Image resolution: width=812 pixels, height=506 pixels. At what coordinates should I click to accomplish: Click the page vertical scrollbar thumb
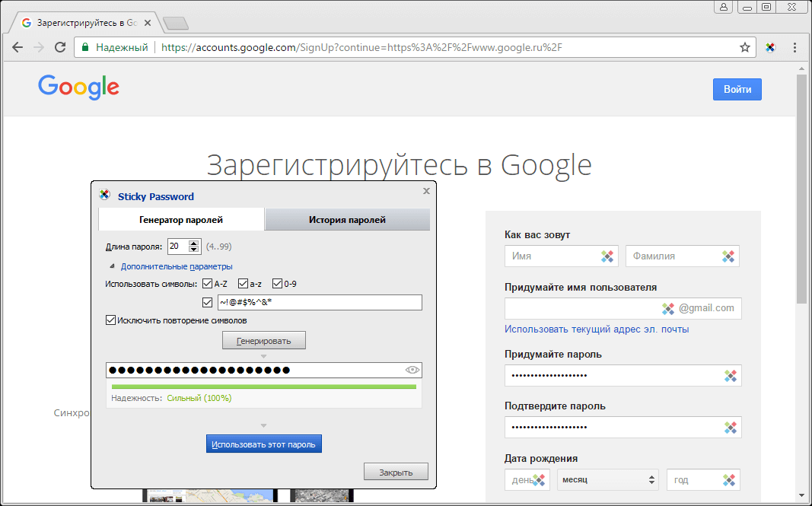[801, 187]
